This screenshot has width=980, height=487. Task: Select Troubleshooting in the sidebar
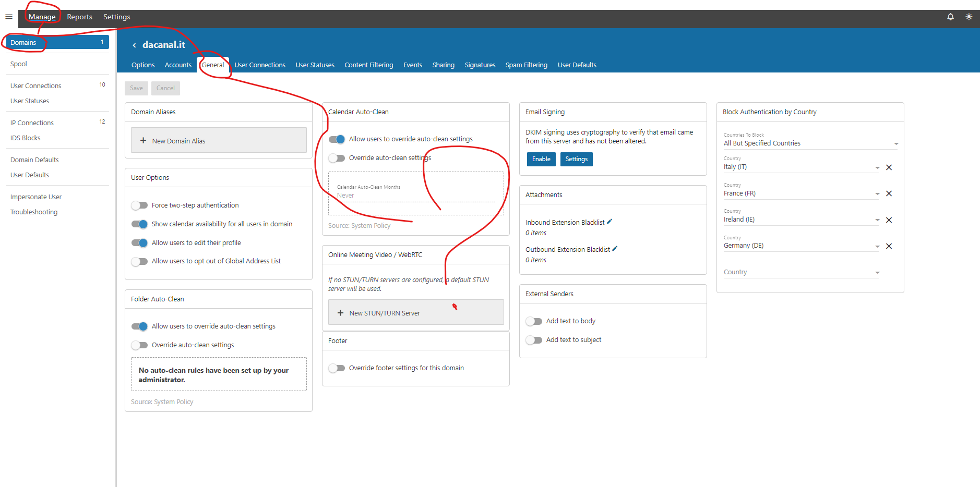tap(34, 212)
